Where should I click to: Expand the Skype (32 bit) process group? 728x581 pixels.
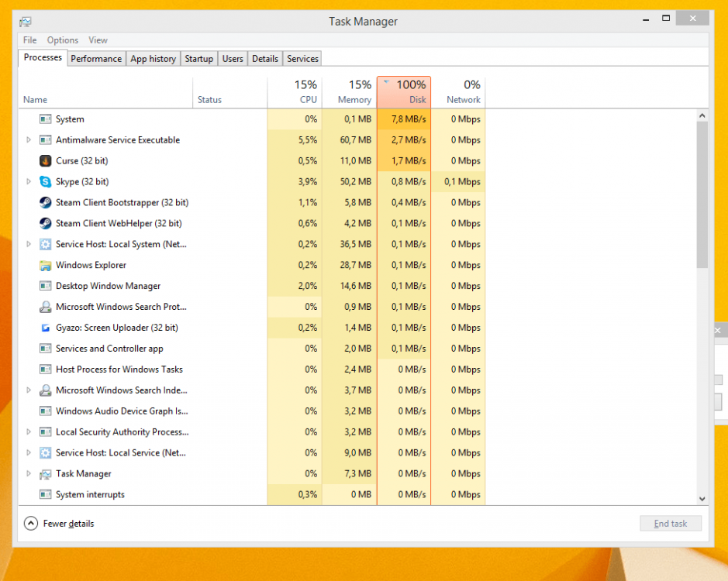(29, 181)
